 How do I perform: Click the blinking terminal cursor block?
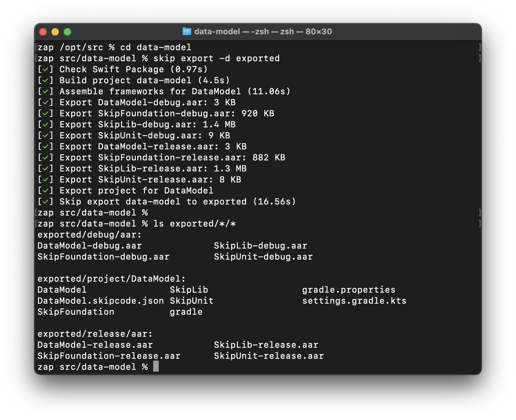click(x=156, y=366)
